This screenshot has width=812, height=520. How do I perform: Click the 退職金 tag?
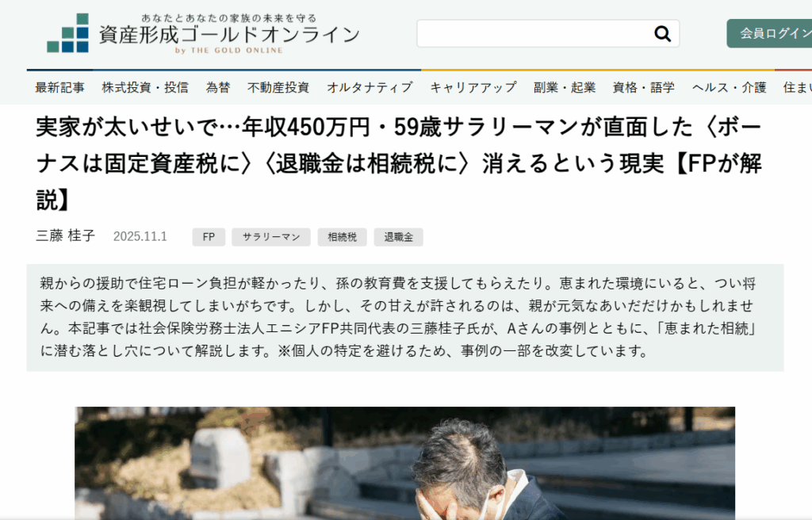398,237
